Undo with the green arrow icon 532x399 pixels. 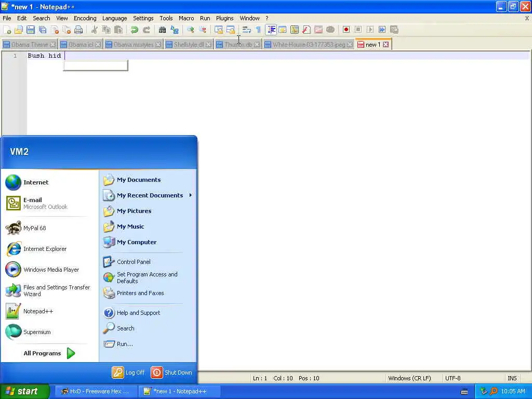coord(135,30)
